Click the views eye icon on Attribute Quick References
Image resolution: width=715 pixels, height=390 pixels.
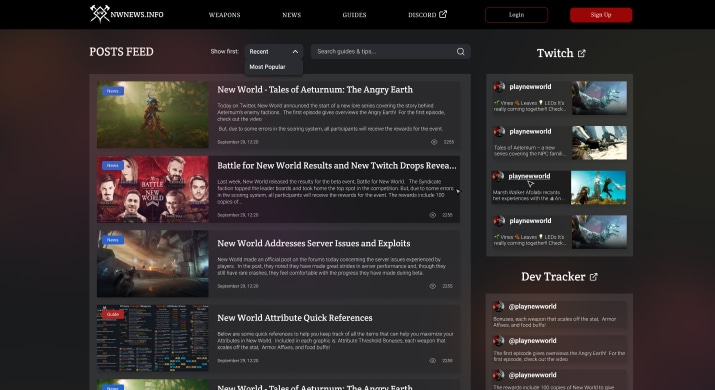point(432,360)
